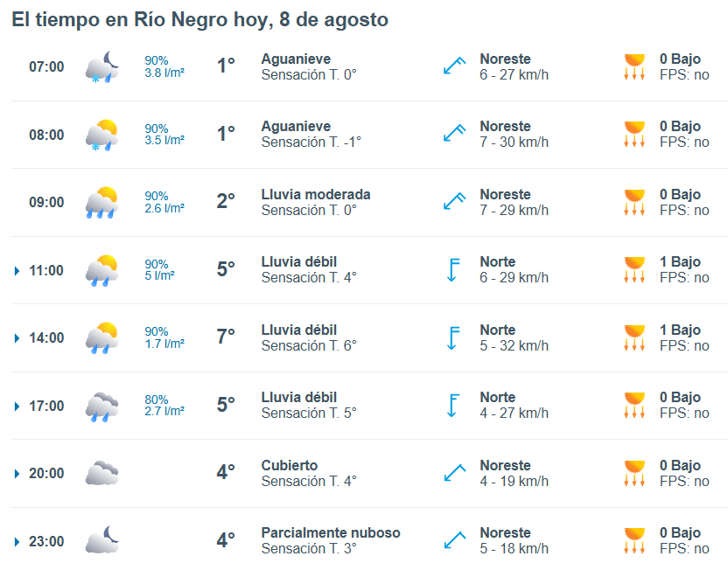The height and width of the screenshot is (570, 728).
Task: Click the sleet with sun icon at 08:00
Action: coord(102,135)
